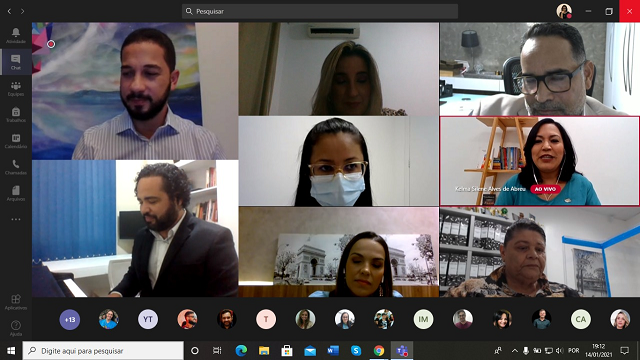
Task: Open Aplicativos icon in sidebar
Action: pyautogui.click(x=16, y=302)
